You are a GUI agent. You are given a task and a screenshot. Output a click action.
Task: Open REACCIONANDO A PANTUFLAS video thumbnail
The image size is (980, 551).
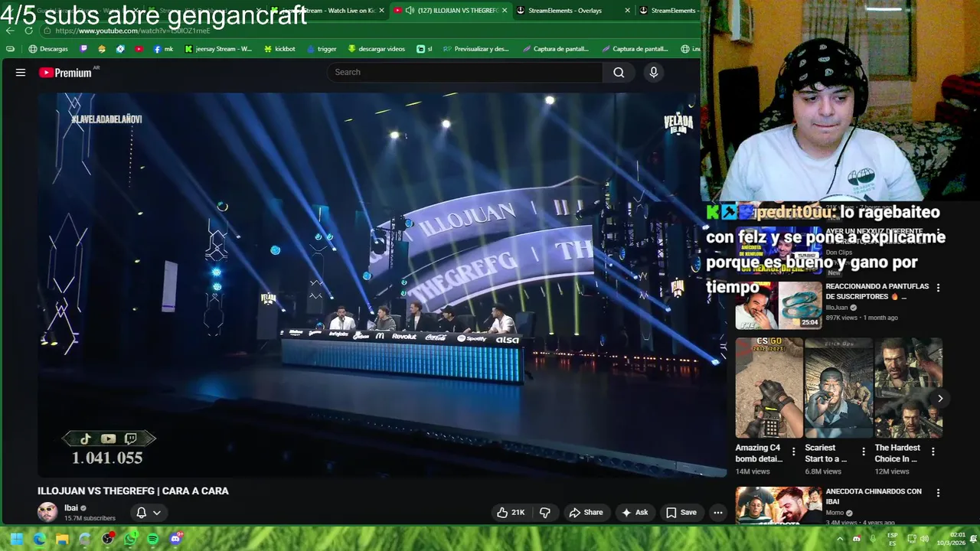779,305
